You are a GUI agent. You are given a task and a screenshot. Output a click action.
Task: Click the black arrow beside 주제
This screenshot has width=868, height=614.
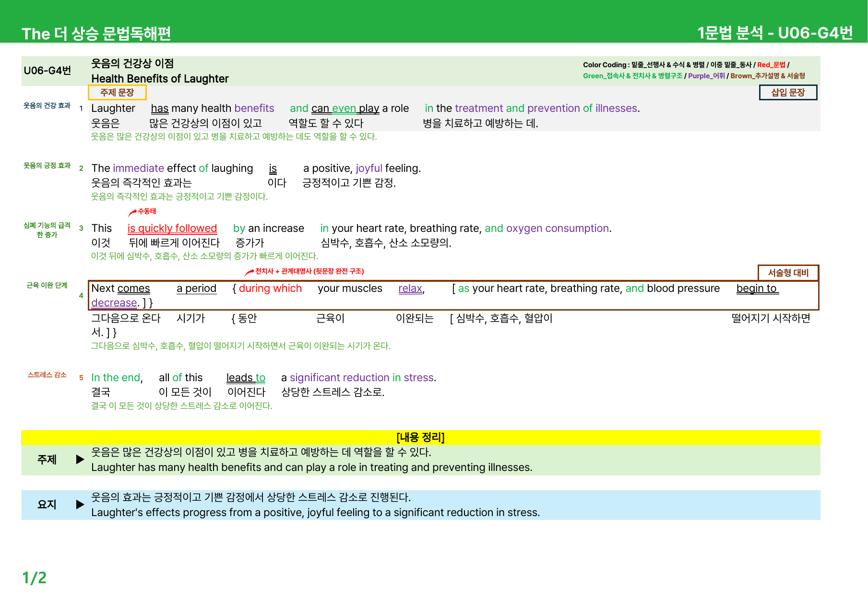80,459
